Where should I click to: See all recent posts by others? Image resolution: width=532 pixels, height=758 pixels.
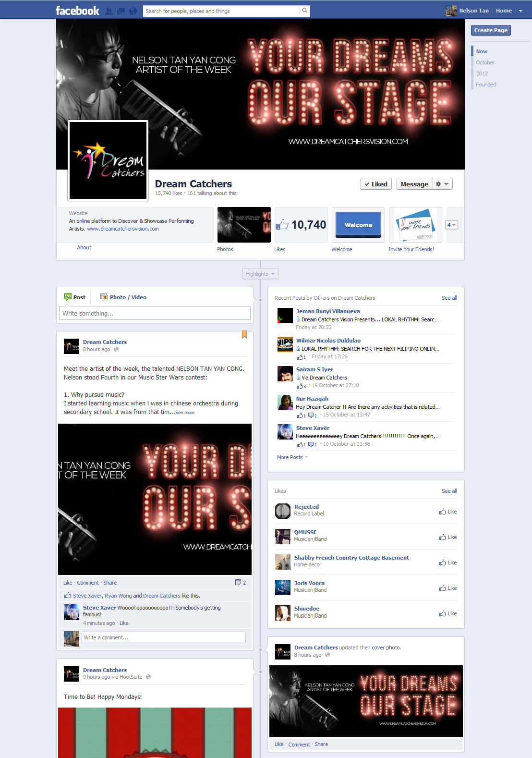tap(449, 298)
